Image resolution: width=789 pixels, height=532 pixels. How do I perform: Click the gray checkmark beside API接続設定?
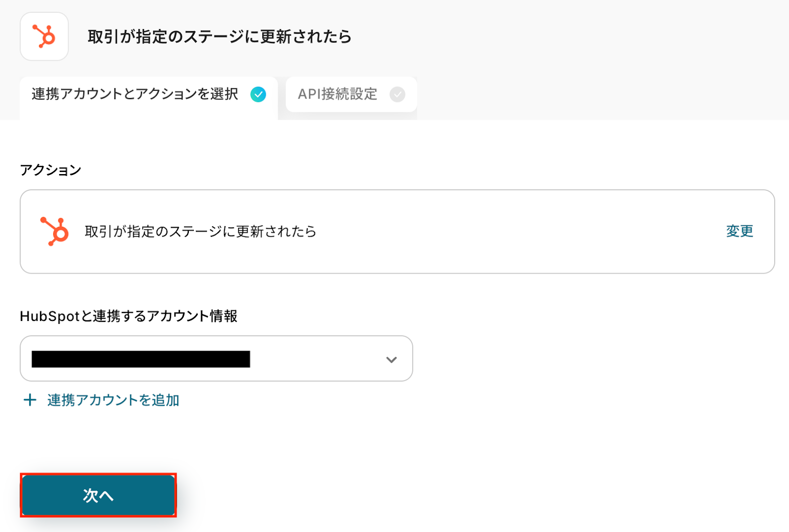tap(397, 94)
